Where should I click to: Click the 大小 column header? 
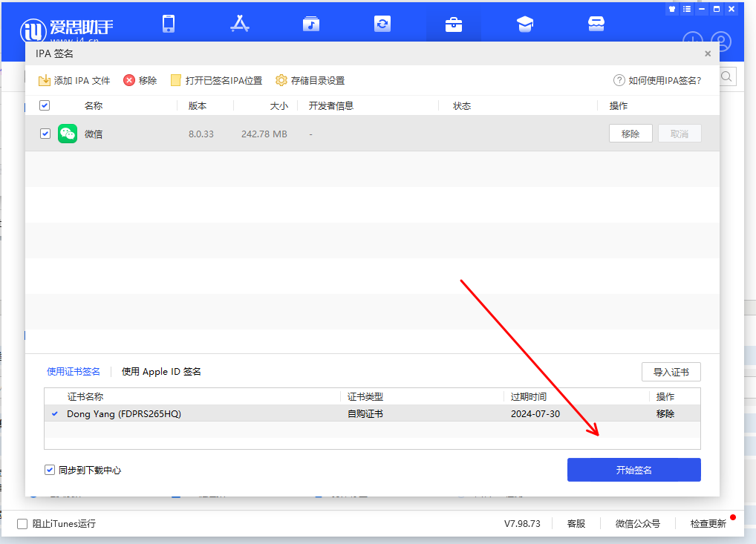pos(279,106)
